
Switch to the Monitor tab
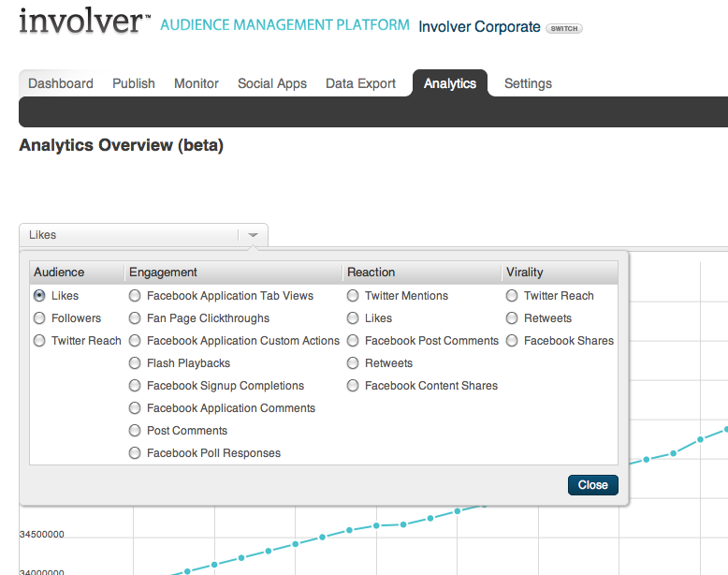point(197,83)
